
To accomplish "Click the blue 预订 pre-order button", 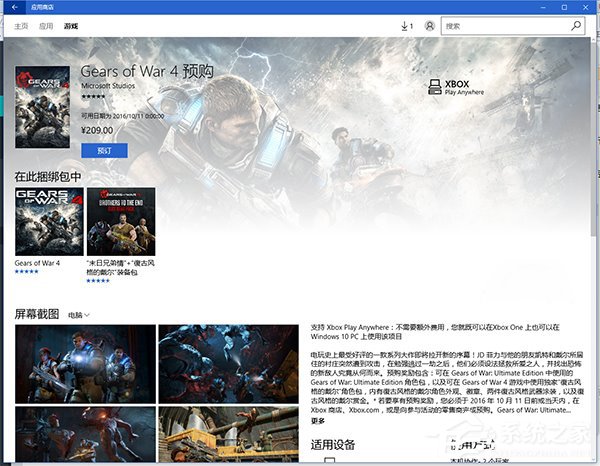I will tap(104, 150).
